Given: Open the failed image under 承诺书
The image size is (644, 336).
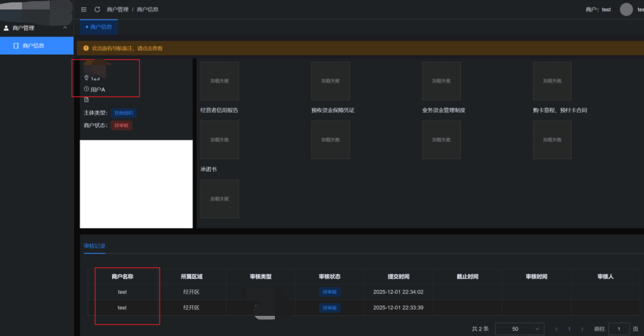Looking at the screenshot, I should [219, 199].
